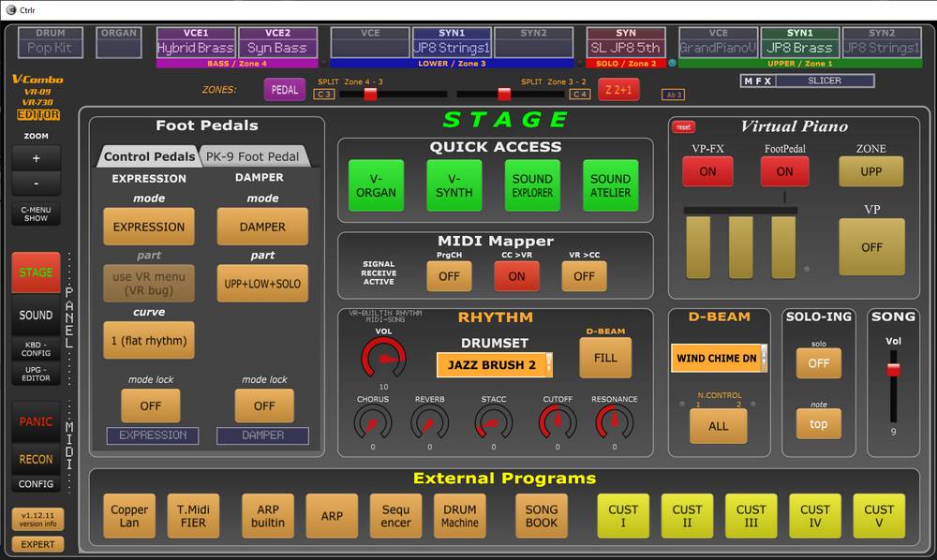Click the CUTOFF knob
Viewport: 937px width, 560px height.
pos(558,422)
